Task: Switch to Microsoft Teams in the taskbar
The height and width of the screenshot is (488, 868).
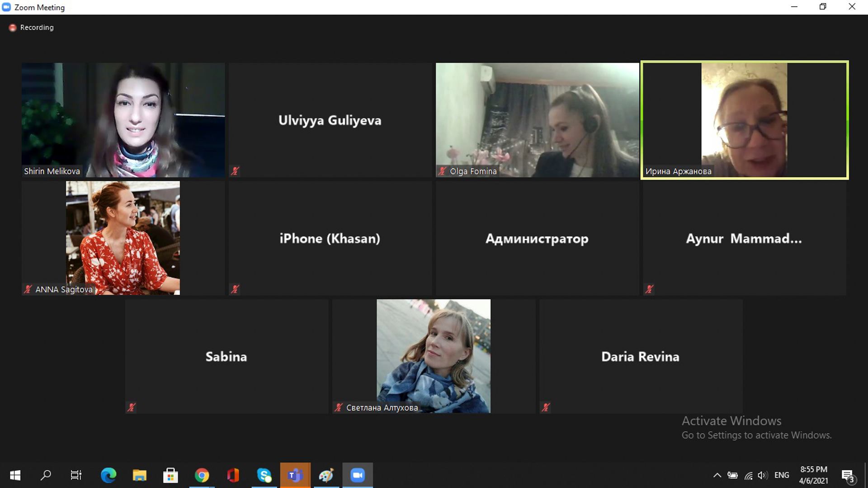Action: click(x=295, y=475)
